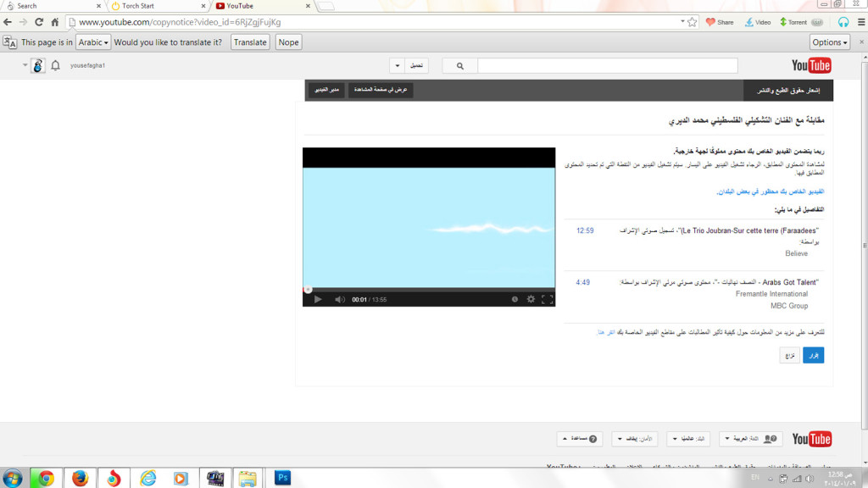Click the YouTube logo in the header
Image resolution: width=868 pixels, height=488 pixels.
tap(811, 65)
